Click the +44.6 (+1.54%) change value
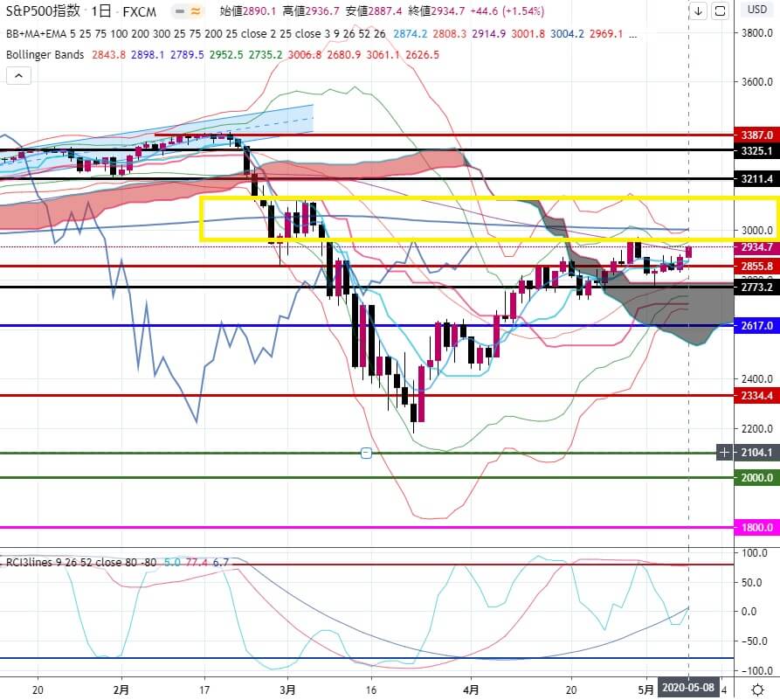 (x=507, y=11)
